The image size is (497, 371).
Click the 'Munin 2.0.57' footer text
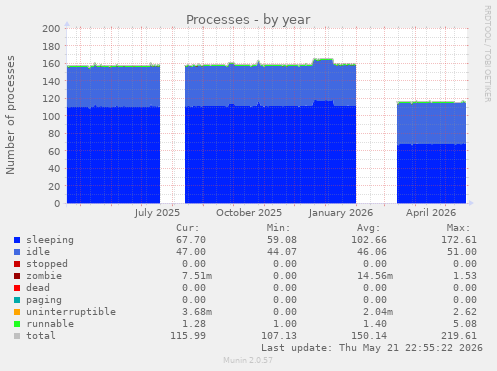pos(248,360)
